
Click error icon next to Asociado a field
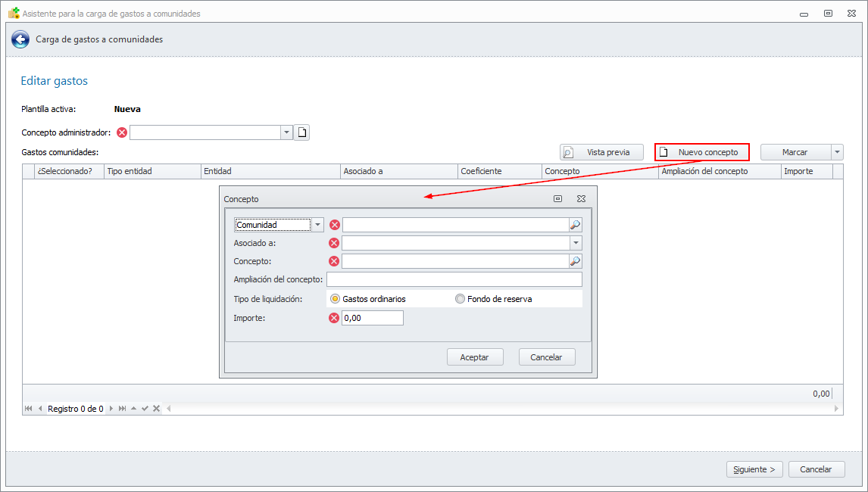tap(334, 243)
